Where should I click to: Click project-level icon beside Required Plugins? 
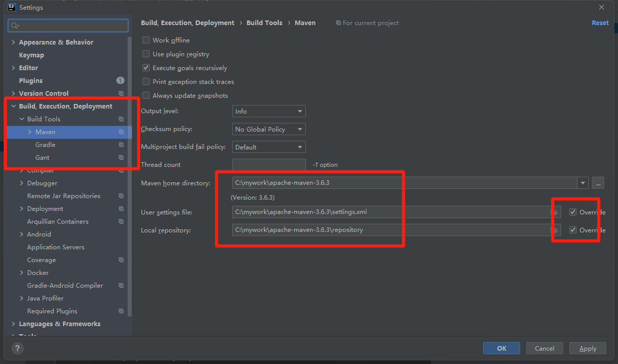pos(121,311)
